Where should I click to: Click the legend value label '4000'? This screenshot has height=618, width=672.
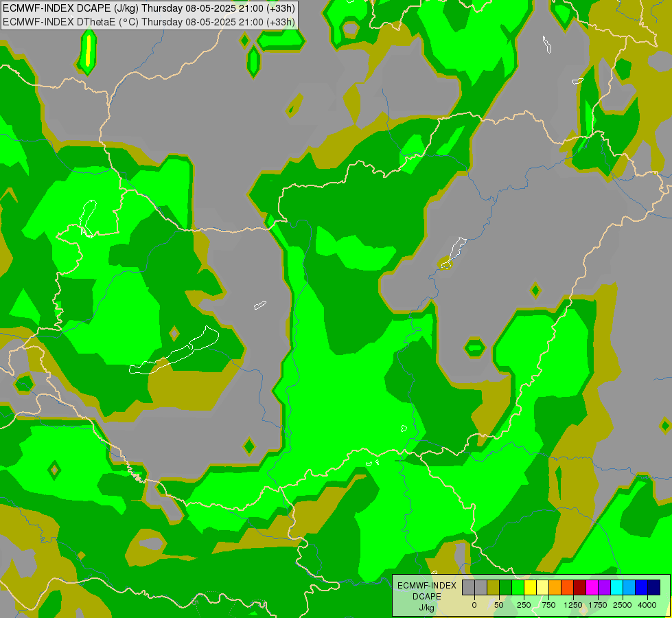coord(647,605)
